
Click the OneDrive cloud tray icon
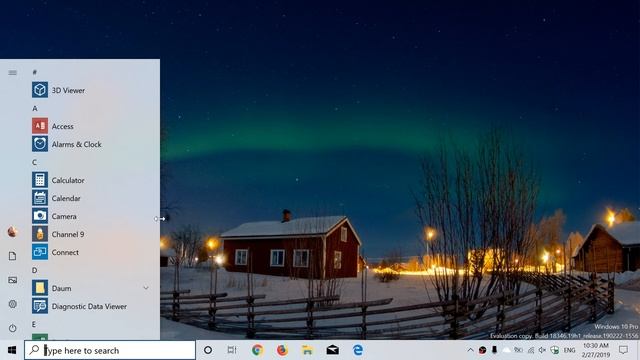(x=507, y=350)
